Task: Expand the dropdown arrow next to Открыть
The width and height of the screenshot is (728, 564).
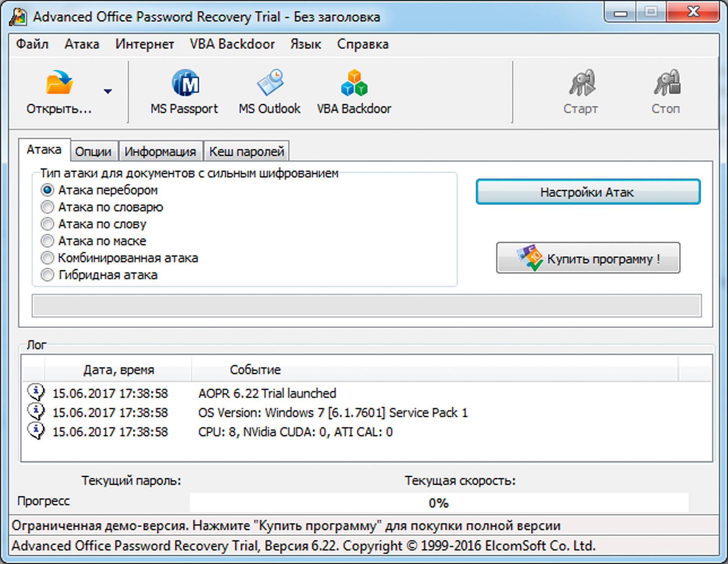Action: click(108, 91)
